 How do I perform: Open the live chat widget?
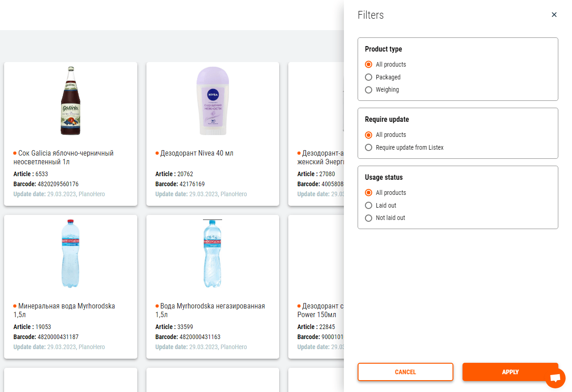click(x=556, y=378)
